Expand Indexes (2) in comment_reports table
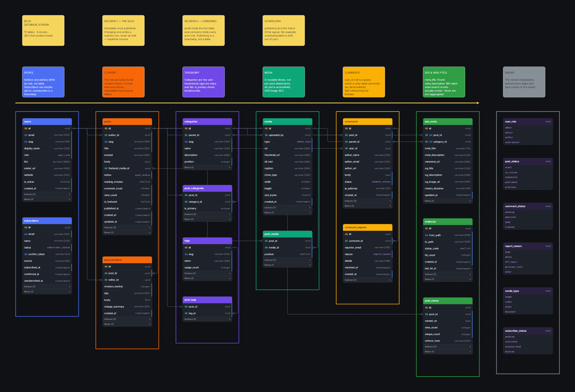575x392 pixels. pyautogui.click(x=368, y=280)
